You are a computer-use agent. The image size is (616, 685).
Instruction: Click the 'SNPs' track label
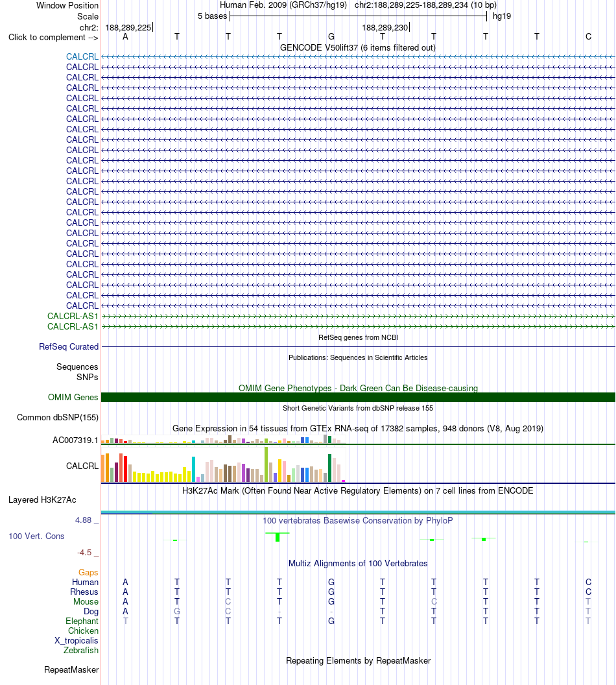(x=88, y=377)
